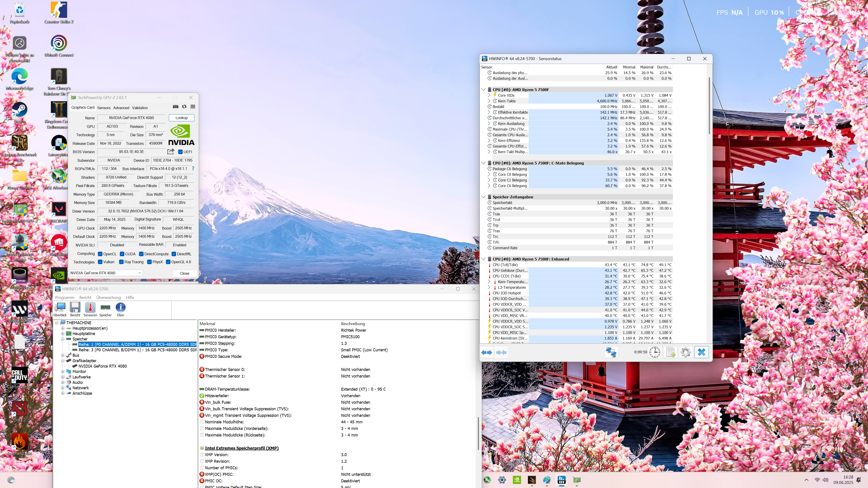This screenshot has height=488, width=868.
Task: Open the Überwachung menu in HWiNFO
Action: (108, 297)
